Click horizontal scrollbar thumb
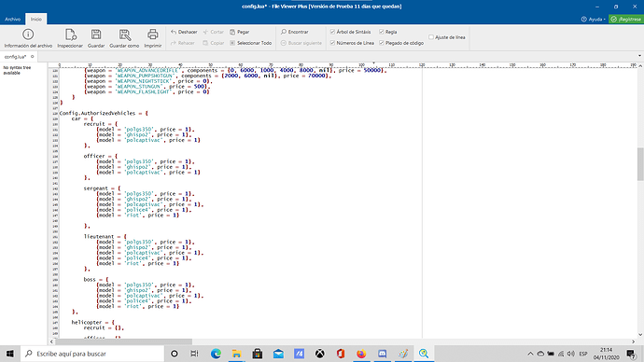Screen dimensions: 644x362 click(123, 341)
